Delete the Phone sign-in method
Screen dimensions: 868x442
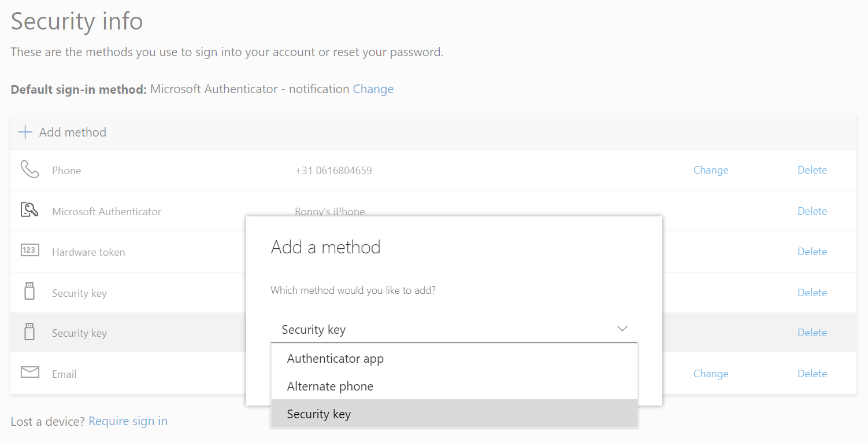[812, 170]
